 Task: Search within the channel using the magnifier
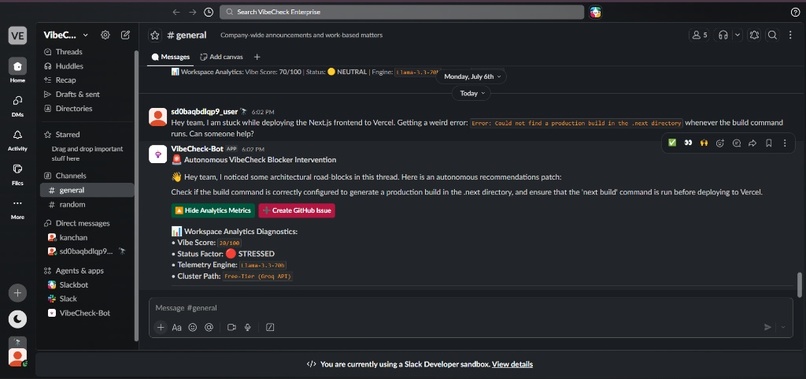[x=772, y=35]
